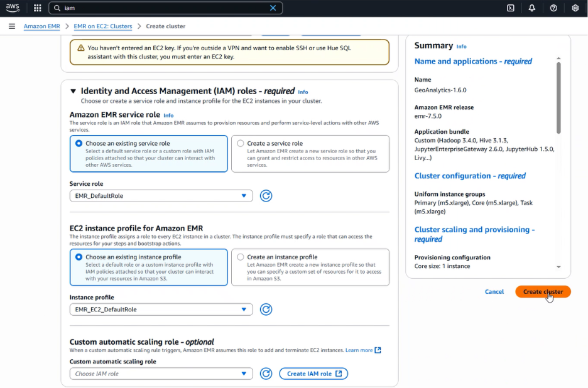The height and width of the screenshot is (388, 588).
Task: Open the AWS services grid menu
Action: point(37,8)
